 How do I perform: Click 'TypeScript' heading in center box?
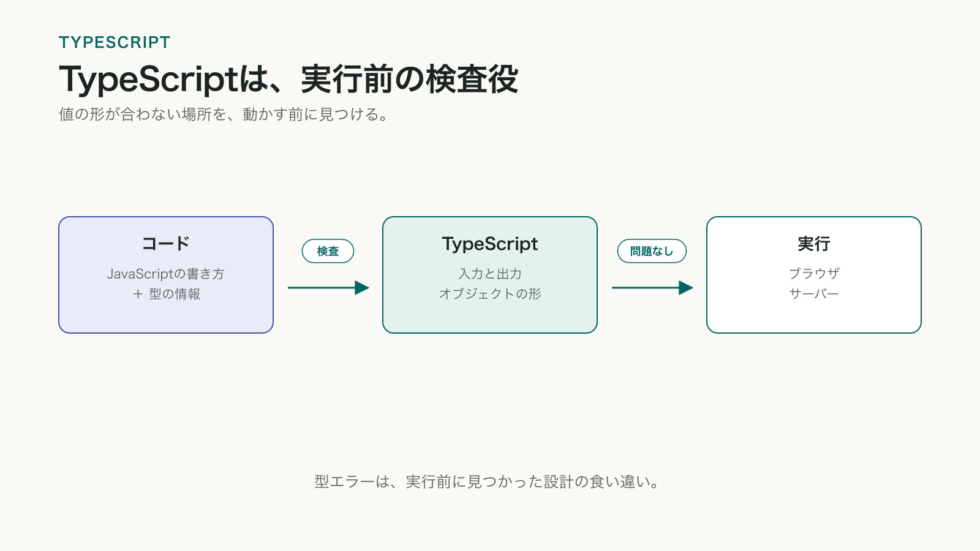click(x=490, y=244)
